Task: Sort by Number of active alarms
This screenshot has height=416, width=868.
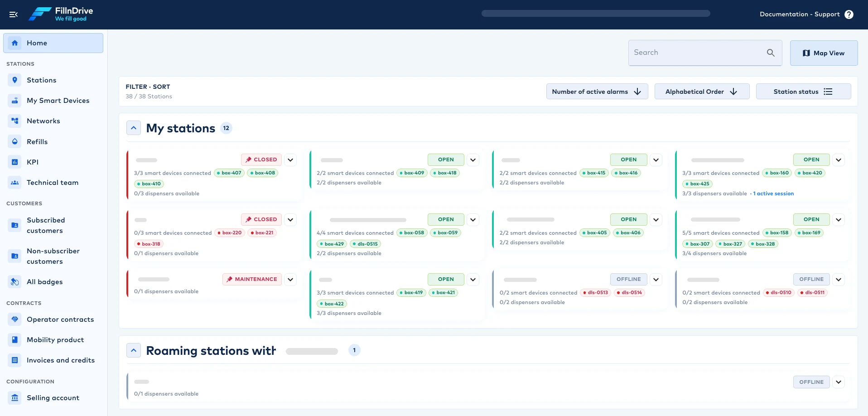Action: tap(597, 92)
